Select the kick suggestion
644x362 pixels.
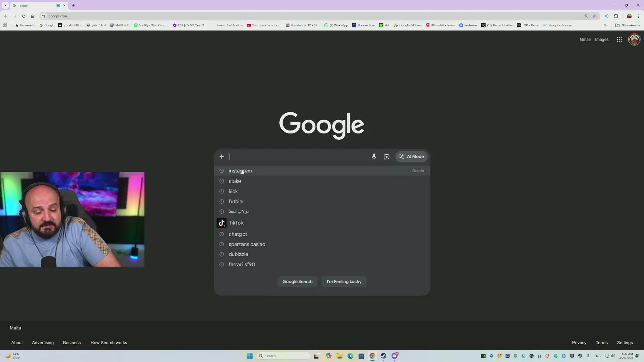(322, 191)
